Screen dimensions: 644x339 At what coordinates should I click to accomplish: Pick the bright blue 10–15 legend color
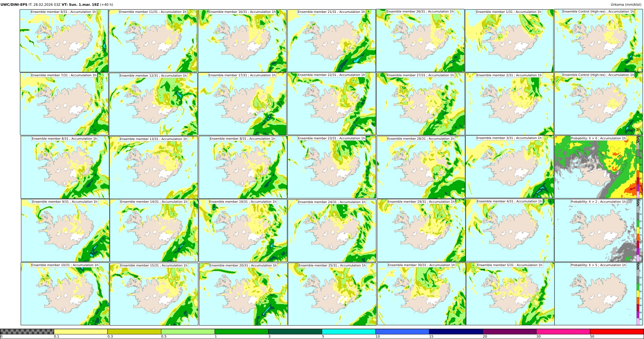pyautogui.click(x=402, y=332)
